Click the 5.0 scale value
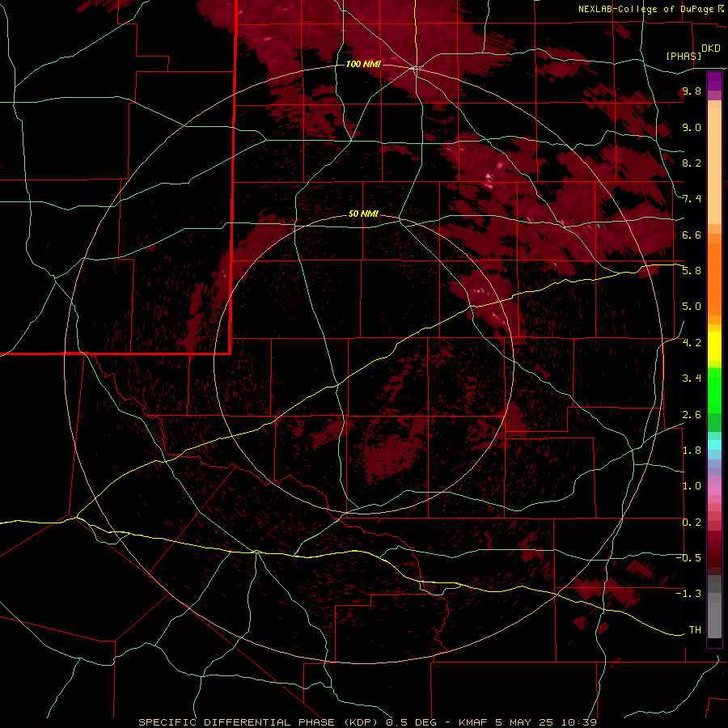Screen dimensions: 728x728 point(692,307)
